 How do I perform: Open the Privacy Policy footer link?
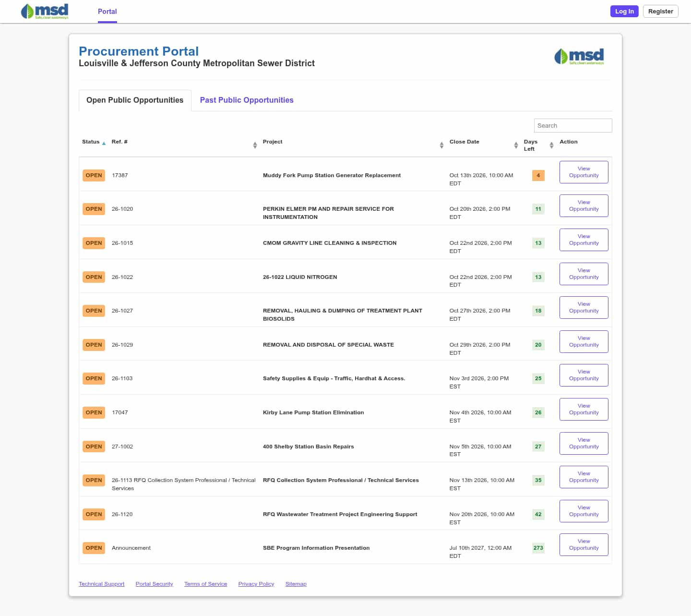(256, 584)
